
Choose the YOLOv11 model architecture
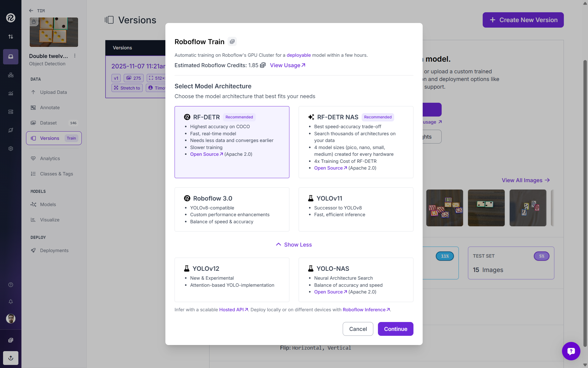(x=356, y=209)
